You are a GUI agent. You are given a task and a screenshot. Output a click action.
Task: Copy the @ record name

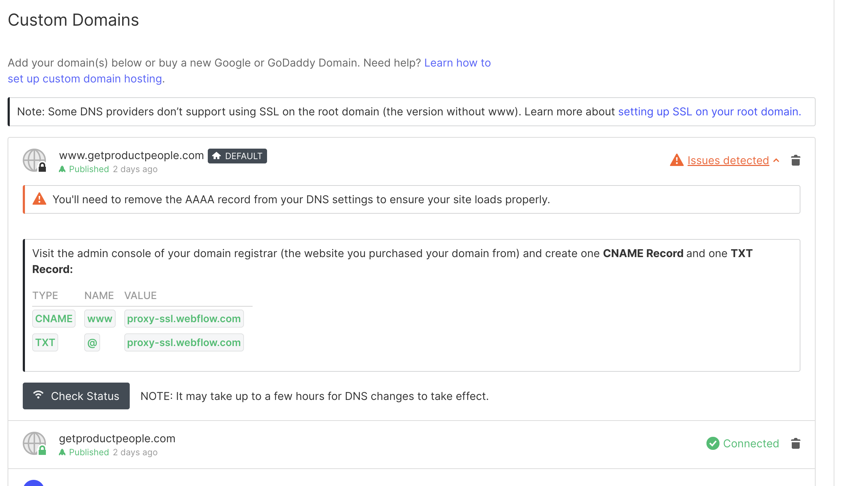click(x=92, y=342)
